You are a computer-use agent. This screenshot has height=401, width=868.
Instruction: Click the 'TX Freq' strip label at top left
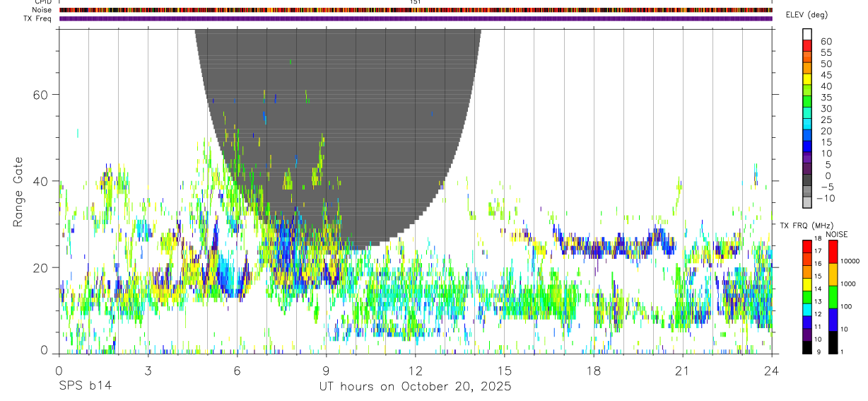[38, 18]
